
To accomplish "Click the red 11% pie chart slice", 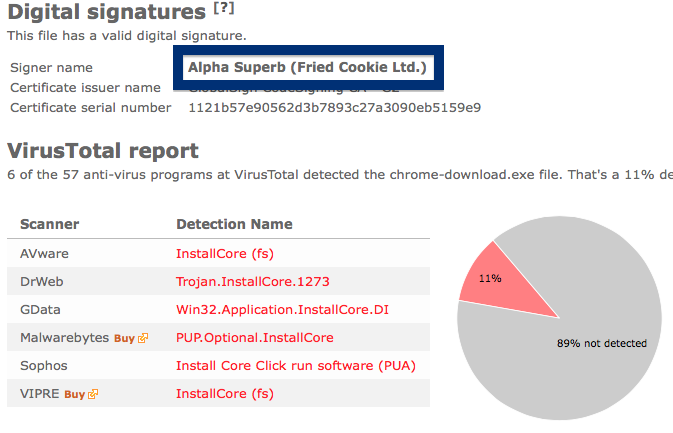I will pos(502,283).
